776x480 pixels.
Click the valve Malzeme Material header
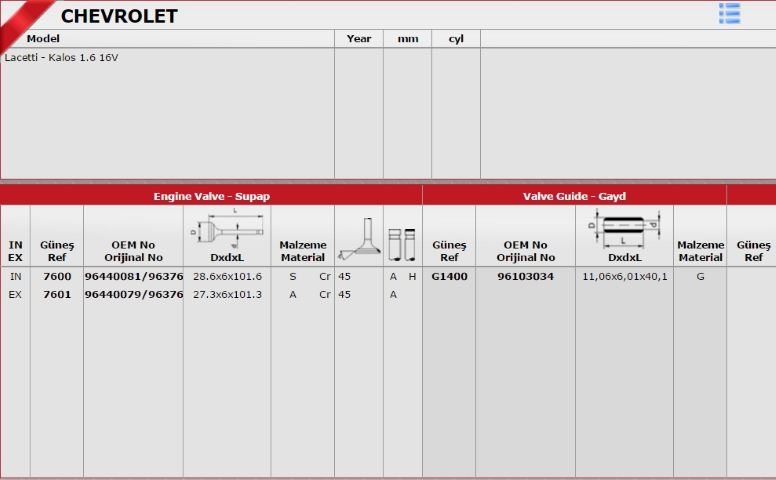pyautogui.click(x=303, y=251)
